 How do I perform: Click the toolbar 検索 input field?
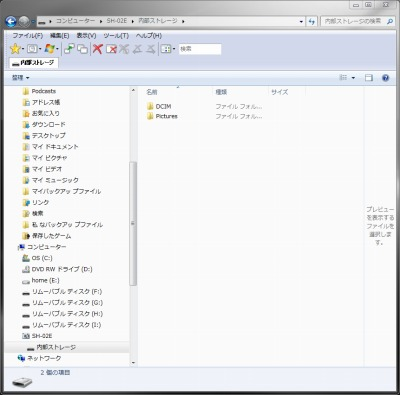click(200, 49)
